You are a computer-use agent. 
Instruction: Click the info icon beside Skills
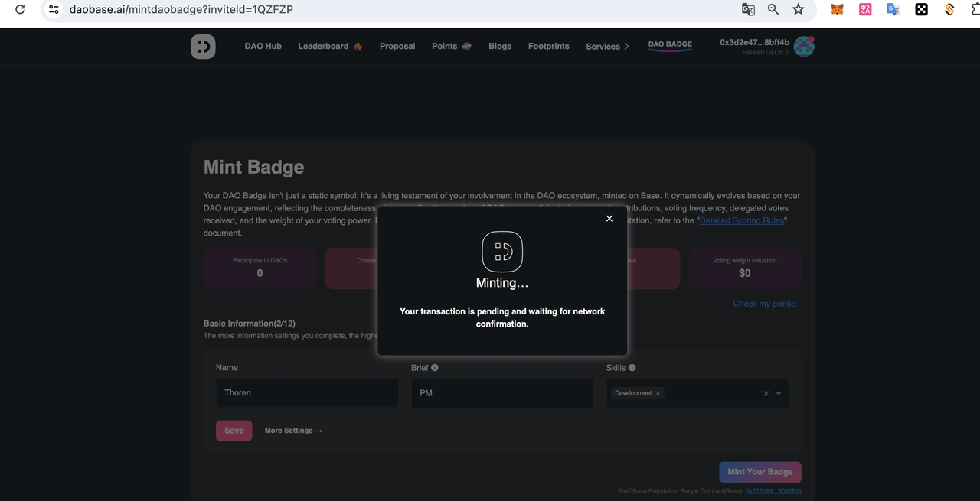632,368
